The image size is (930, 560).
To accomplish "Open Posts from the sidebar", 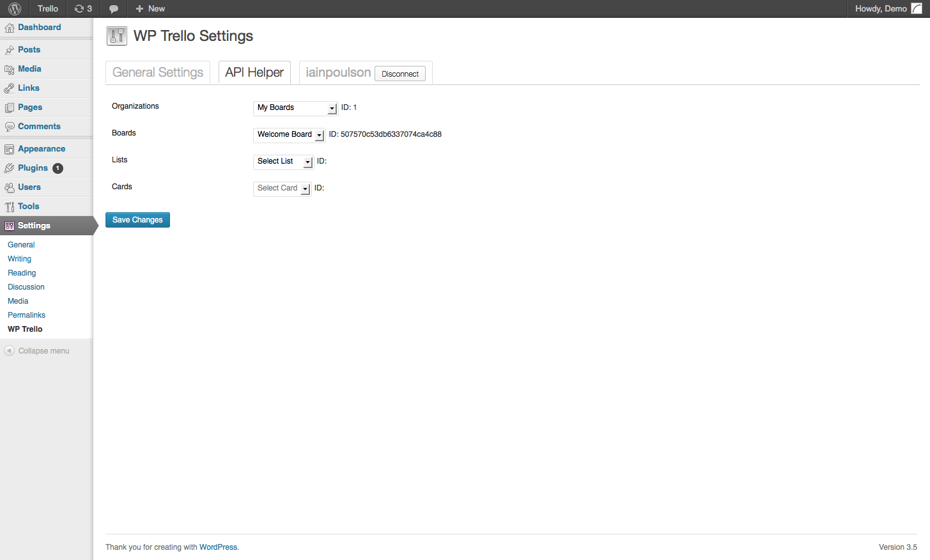I will point(29,50).
